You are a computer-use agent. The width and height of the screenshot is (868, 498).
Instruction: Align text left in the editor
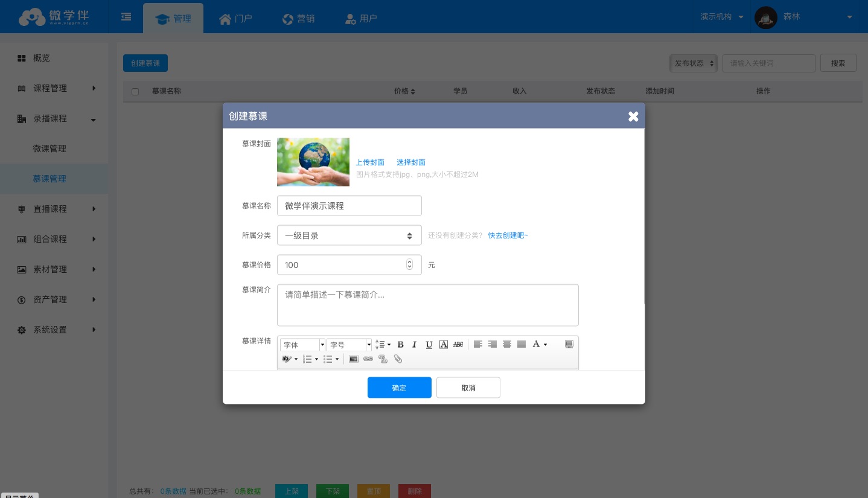pos(478,345)
